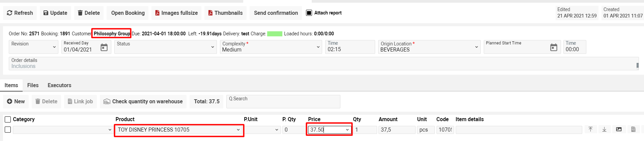Open the Origin Location dropdown
This screenshot has width=644, height=141.
coord(476,47)
